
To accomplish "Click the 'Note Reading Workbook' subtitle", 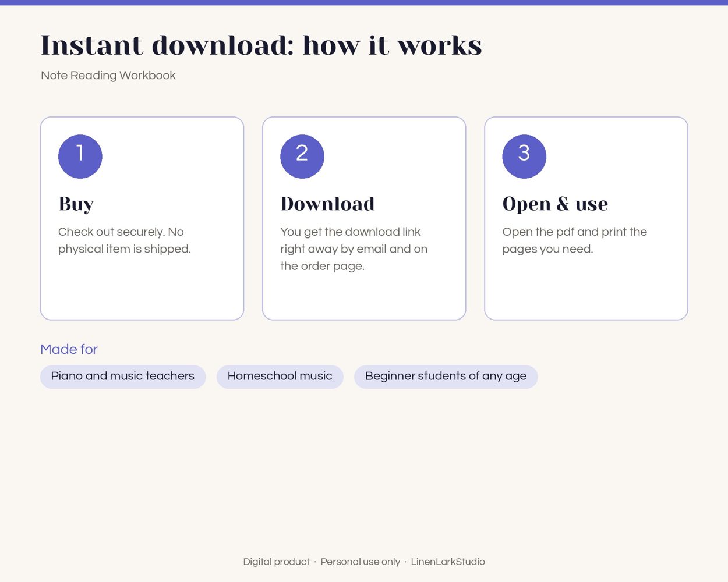I will pos(108,76).
